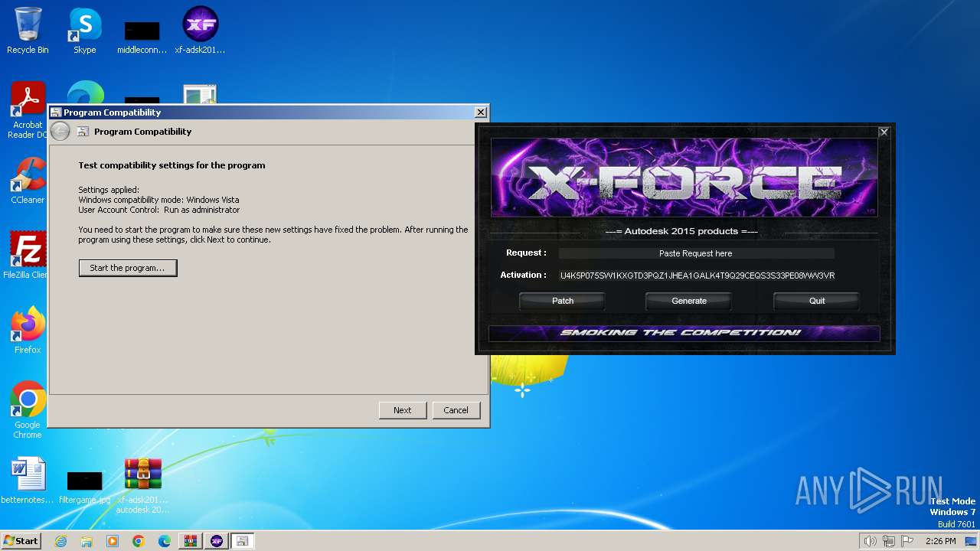This screenshot has width=980, height=551.
Task: Click the network tray icon
Action: [x=889, y=541]
